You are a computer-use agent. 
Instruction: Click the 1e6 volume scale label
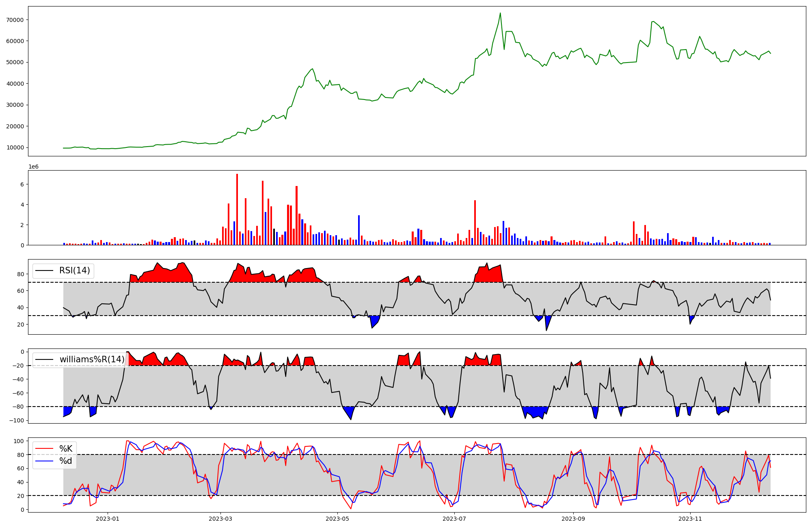[33, 167]
